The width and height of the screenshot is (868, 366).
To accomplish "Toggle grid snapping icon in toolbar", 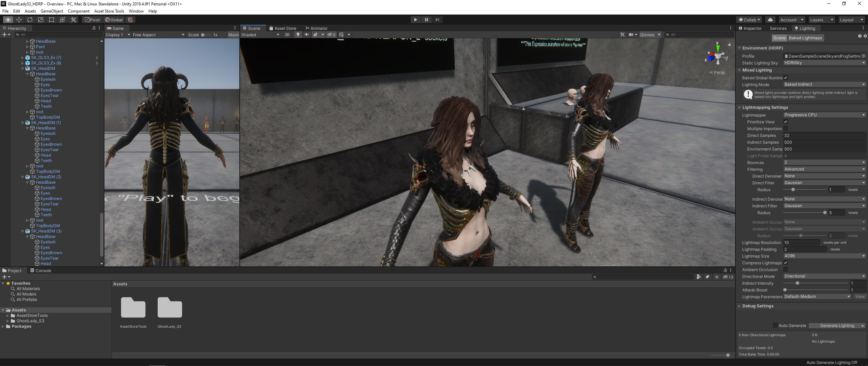I will (x=130, y=20).
